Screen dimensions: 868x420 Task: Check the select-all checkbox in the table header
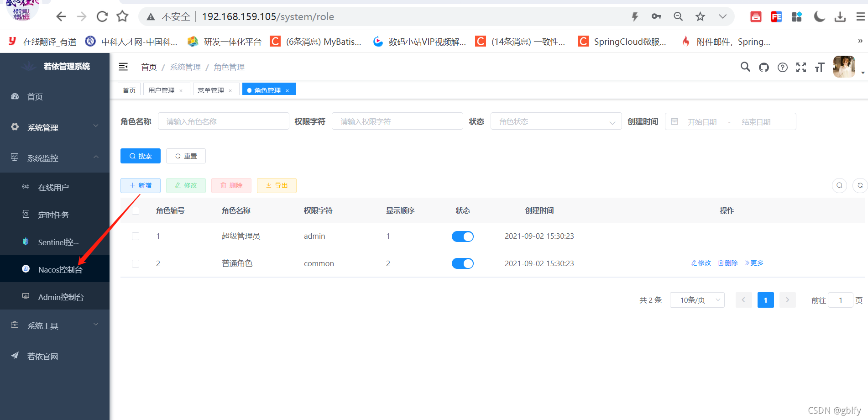[x=135, y=210]
